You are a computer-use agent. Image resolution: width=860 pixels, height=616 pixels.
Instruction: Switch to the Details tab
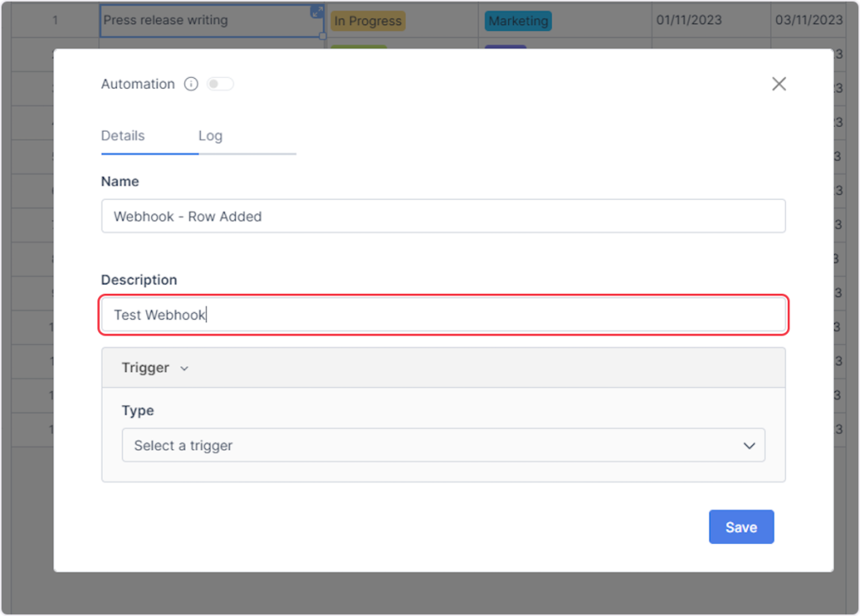point(123,136)
